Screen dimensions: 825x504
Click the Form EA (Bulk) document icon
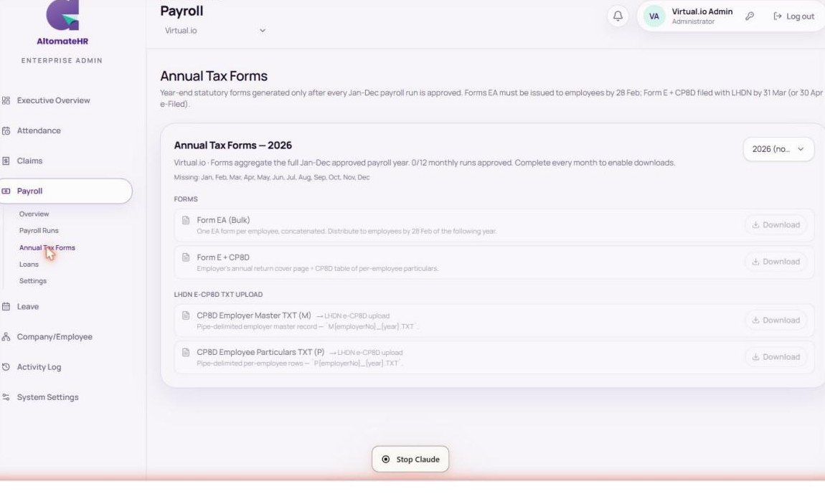click(x=186, y=220)
